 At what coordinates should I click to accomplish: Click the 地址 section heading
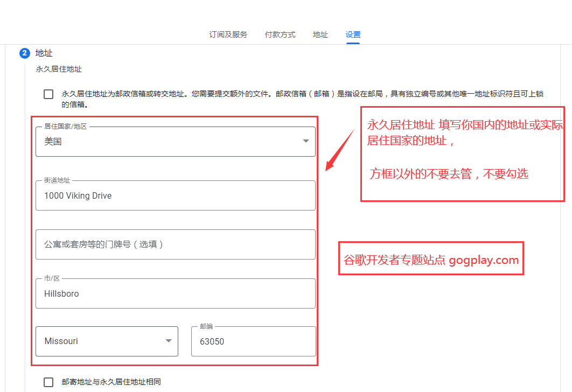(x=44, y=53)
